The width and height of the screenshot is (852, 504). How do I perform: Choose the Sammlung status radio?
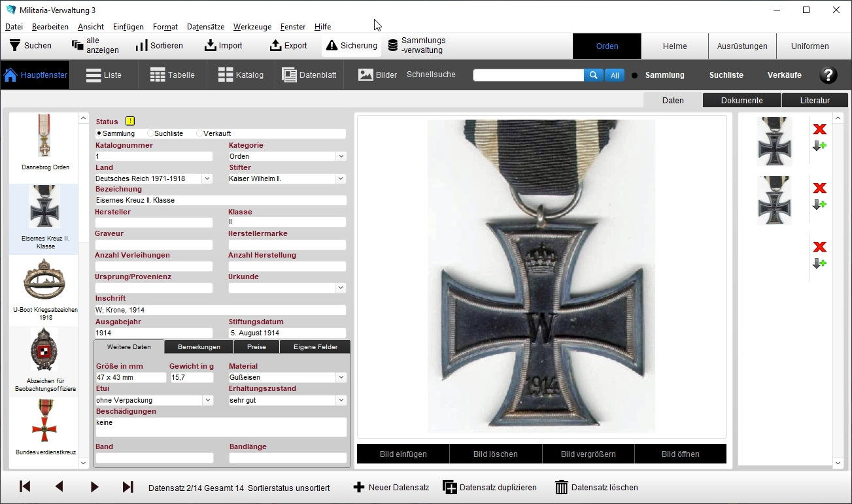tap(99, 133)
